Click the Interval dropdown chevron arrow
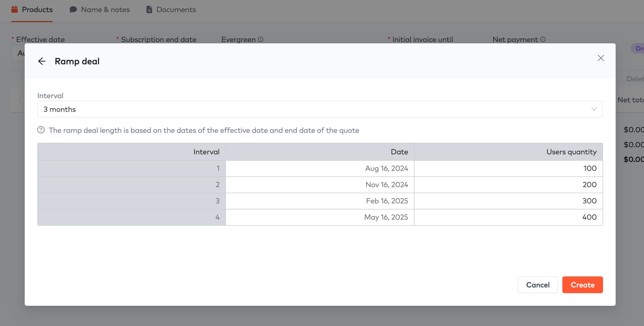644x326 pixels. 594,109
